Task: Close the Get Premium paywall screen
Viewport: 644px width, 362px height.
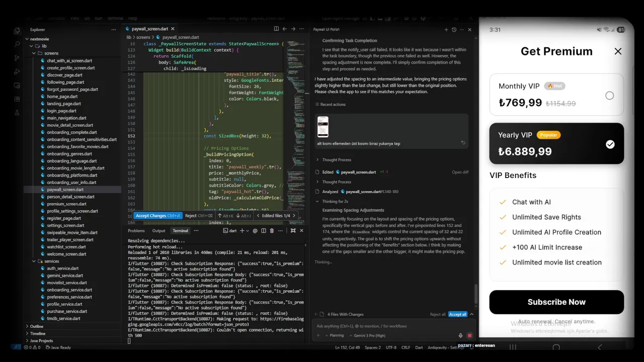Action: pyautogui.click(x=618, y=51)
